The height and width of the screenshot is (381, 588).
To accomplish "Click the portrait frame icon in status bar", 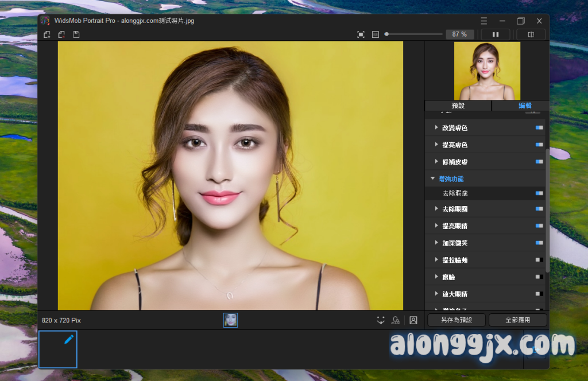I will click(x=413, y=320).
